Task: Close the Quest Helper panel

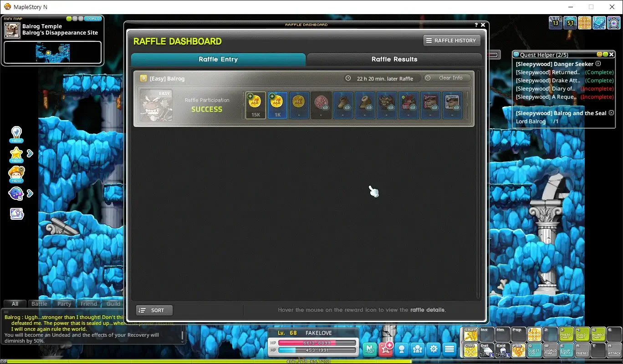Action: coord(612,55)
